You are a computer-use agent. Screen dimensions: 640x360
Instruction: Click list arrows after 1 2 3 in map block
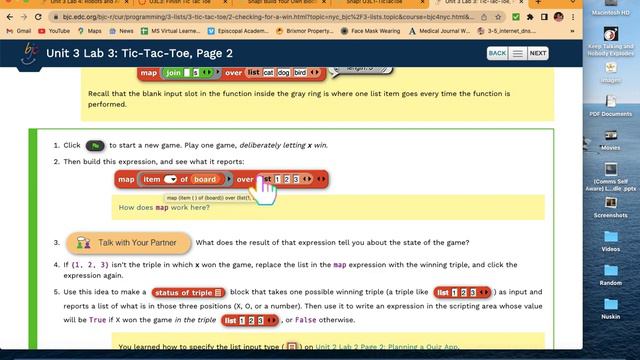coord(307,179)
